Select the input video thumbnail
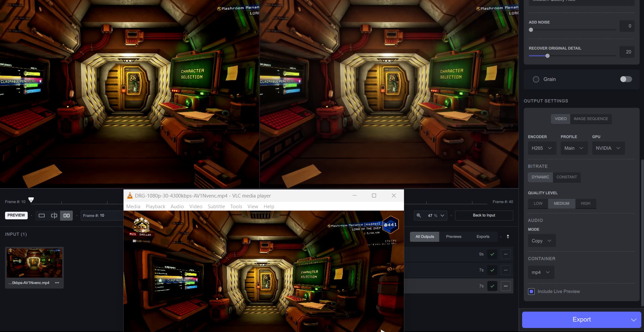This screenshot has height=332, width=644. point(34,263)
